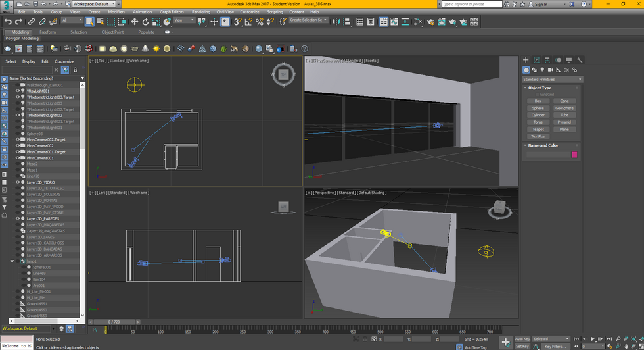Open the Key Filters button
Viewport: 644px width, 350px height.
click(x=555, y=347)
